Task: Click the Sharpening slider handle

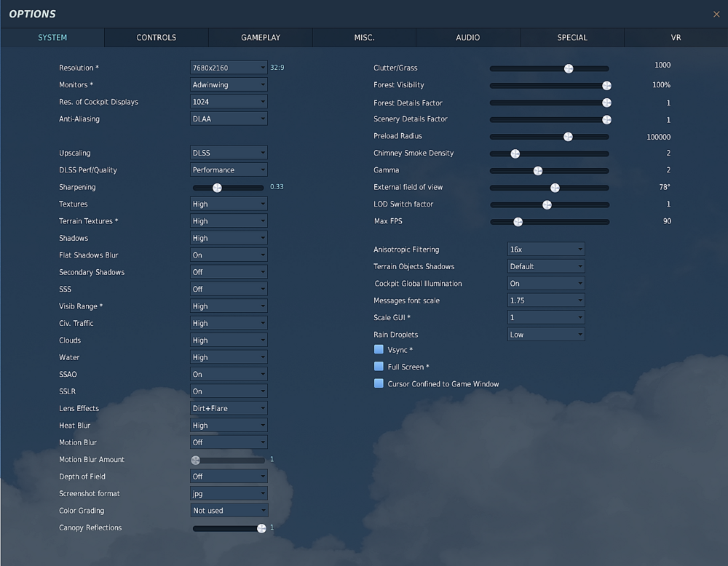Action: pos(217,188)
